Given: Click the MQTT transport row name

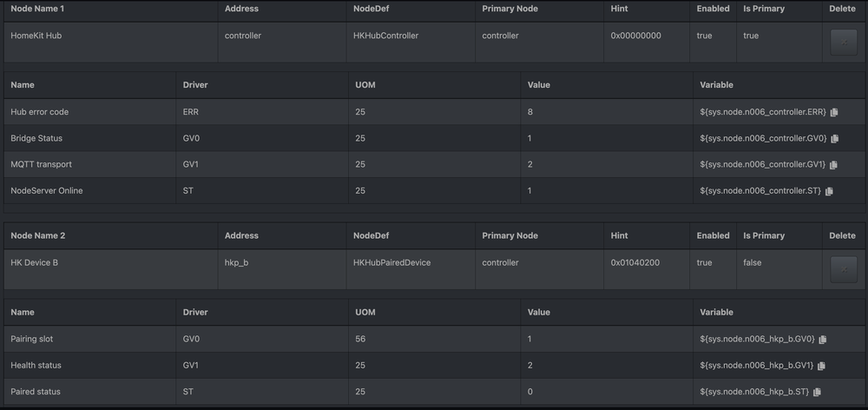Looking at the screenshot, I should pos(41,164).
